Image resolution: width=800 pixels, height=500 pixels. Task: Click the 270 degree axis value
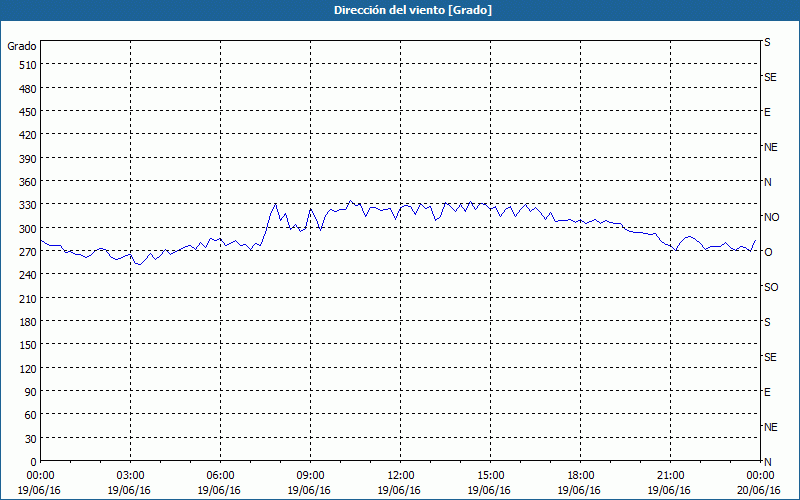(x=27, y=251)
